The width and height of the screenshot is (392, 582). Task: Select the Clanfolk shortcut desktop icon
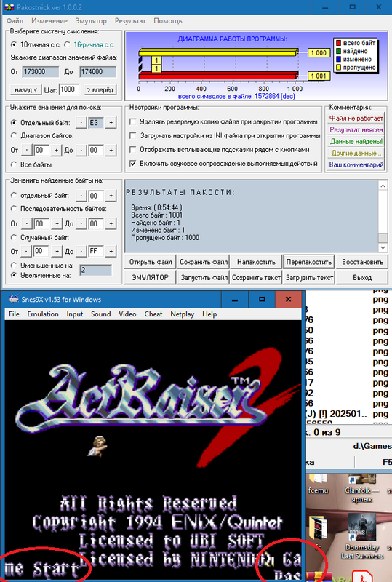click(362, 488)
